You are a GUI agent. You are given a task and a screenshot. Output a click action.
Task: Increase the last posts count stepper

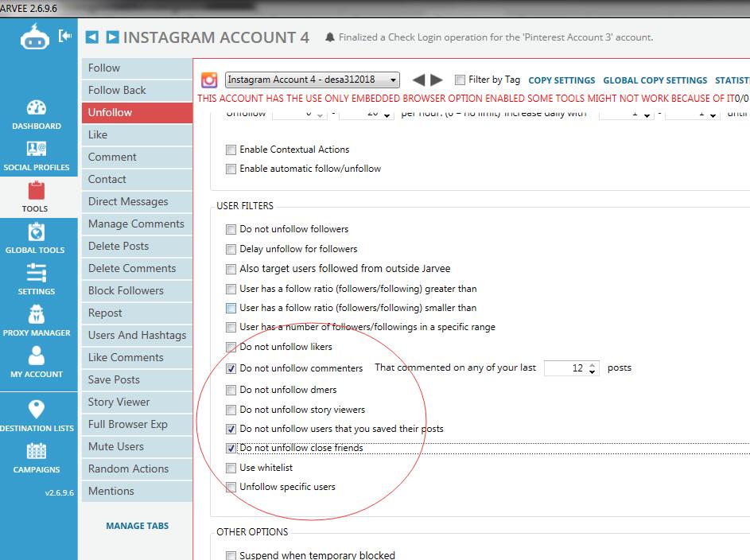[x=593, y=364]
